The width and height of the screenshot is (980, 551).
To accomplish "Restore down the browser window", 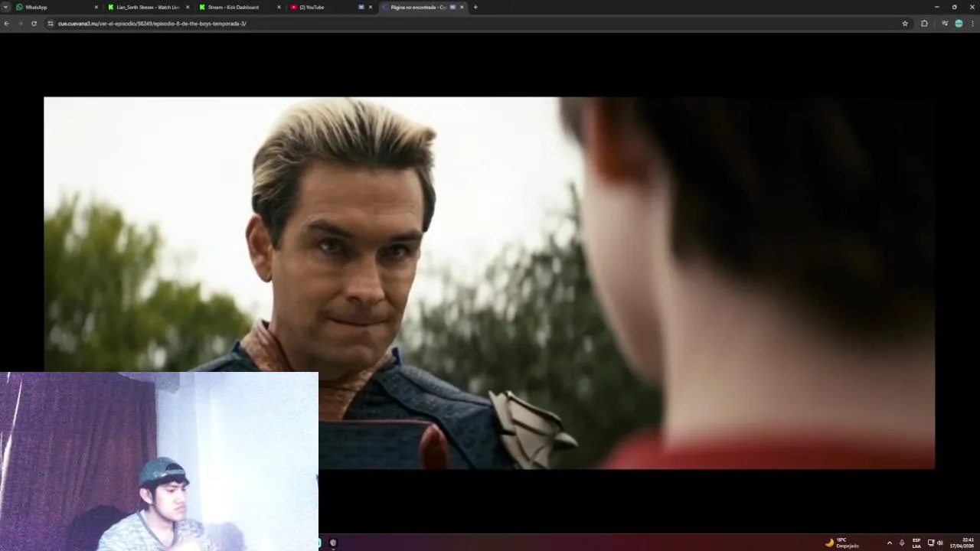I will [954, 7].
